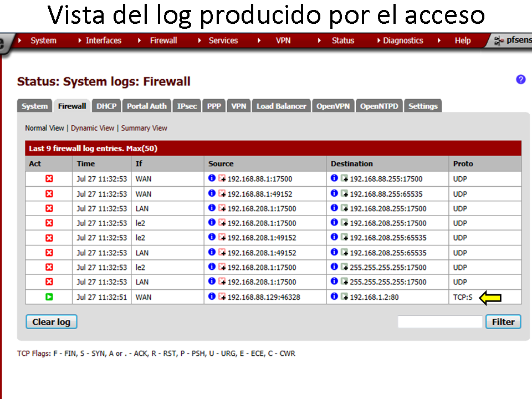Click info icon beside source 192.168.88.129:46328
The height and width of the screenshot is (399, 532).
(x=212, y=296)
